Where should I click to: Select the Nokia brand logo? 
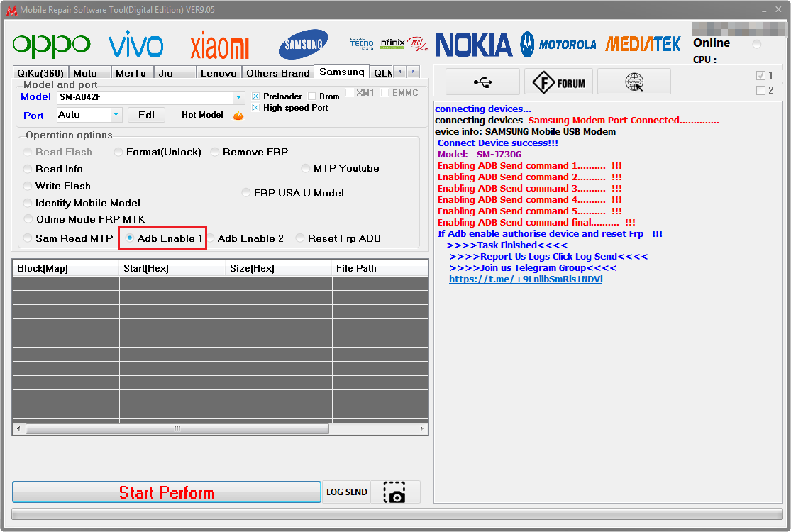[474, 45]
